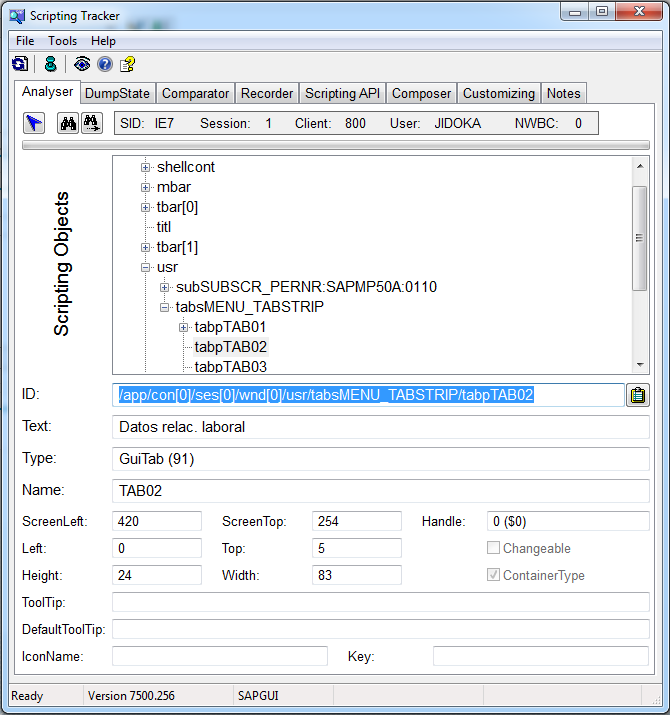Toggle the ContainerType checkbox
Image resolution: width=670 pixels, height=715 pixels.
pyautogui.click(x=493, y=575)
